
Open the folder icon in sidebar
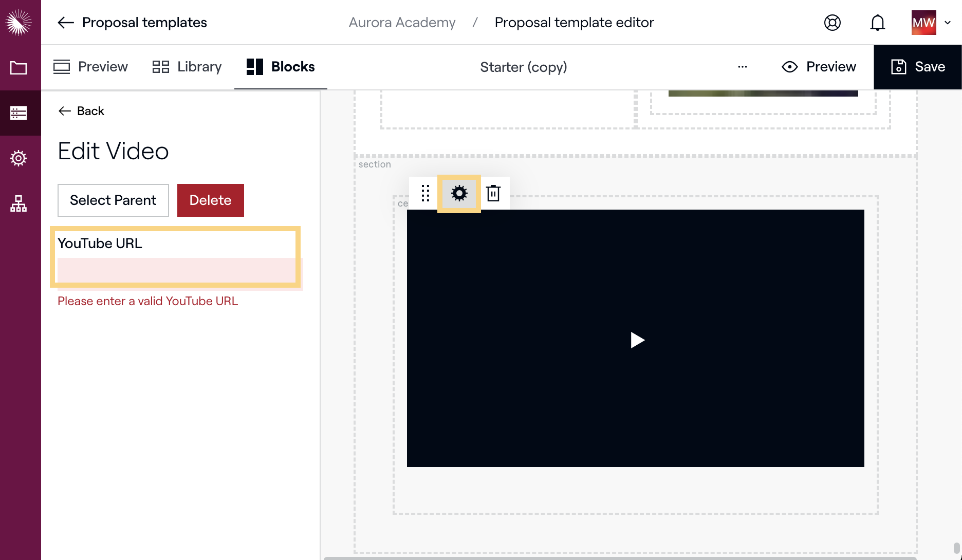(19, 68)
